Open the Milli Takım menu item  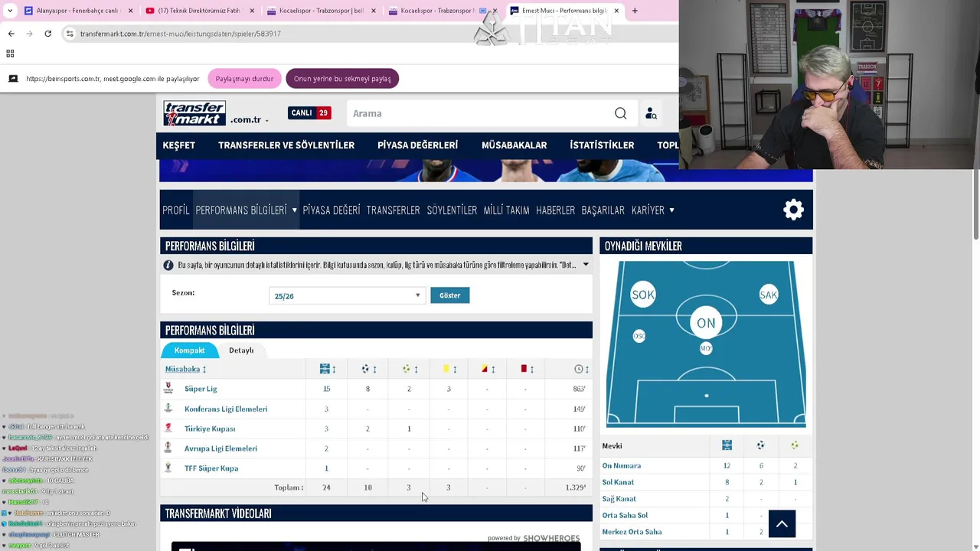coord(506,210)
